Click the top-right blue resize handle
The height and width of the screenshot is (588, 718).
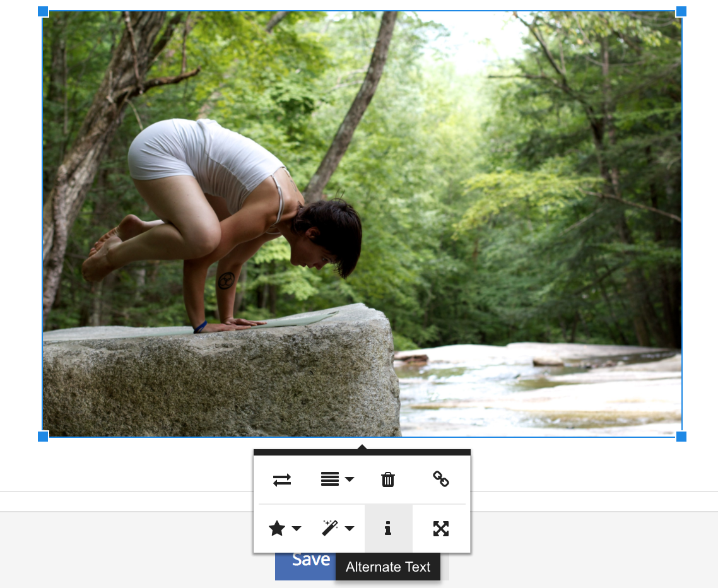click(681, 11)
